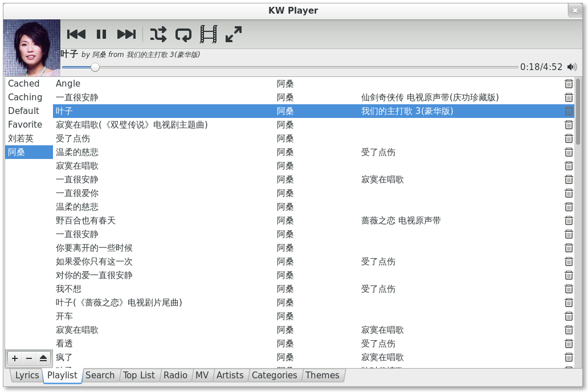Delete song from 仙剑奇侠传 album row
The image size is (588, 392).
pos(569,97)
